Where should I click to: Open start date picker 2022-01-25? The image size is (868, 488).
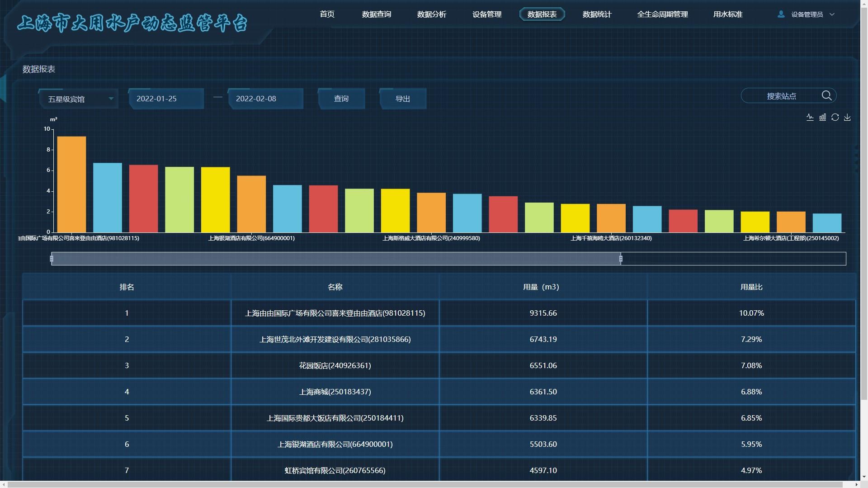click(165, 99)
